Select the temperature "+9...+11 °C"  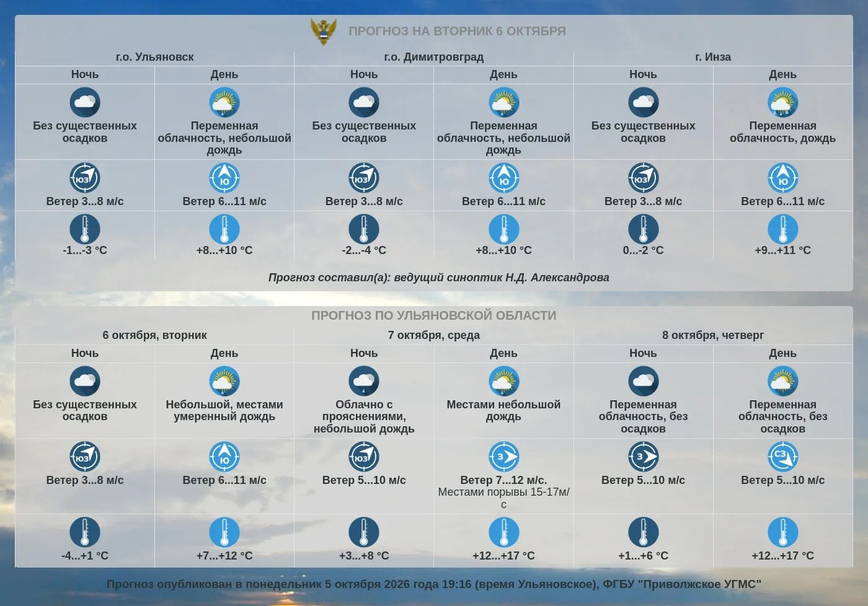click(x=783, y=250)
